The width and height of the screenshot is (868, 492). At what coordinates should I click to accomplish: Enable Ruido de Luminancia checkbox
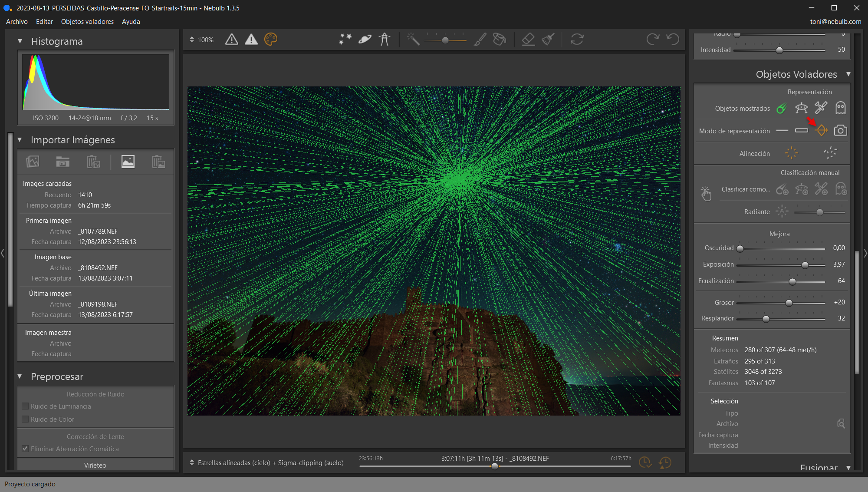(x=25, y=406)
